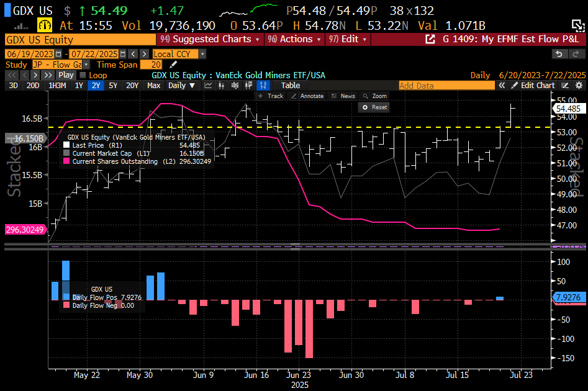Select the line chart type icon

(208, 86)
